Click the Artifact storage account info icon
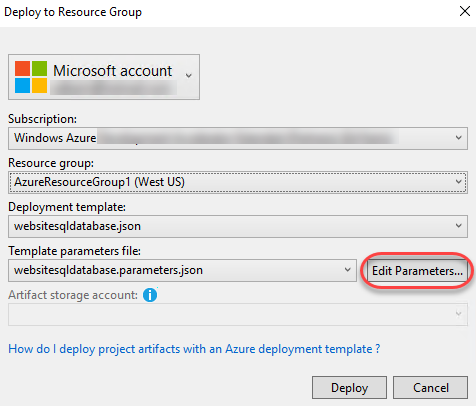 (150, 295)
